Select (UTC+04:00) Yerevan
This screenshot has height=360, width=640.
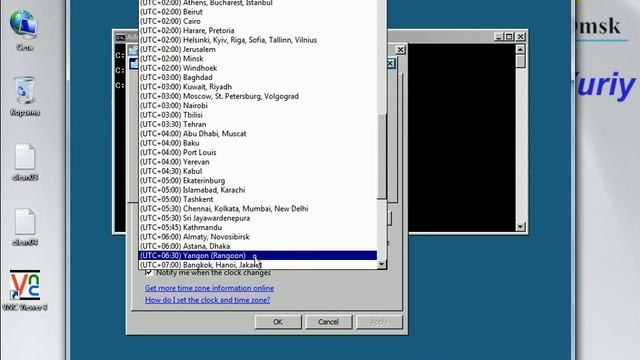(x=258, y=162)
